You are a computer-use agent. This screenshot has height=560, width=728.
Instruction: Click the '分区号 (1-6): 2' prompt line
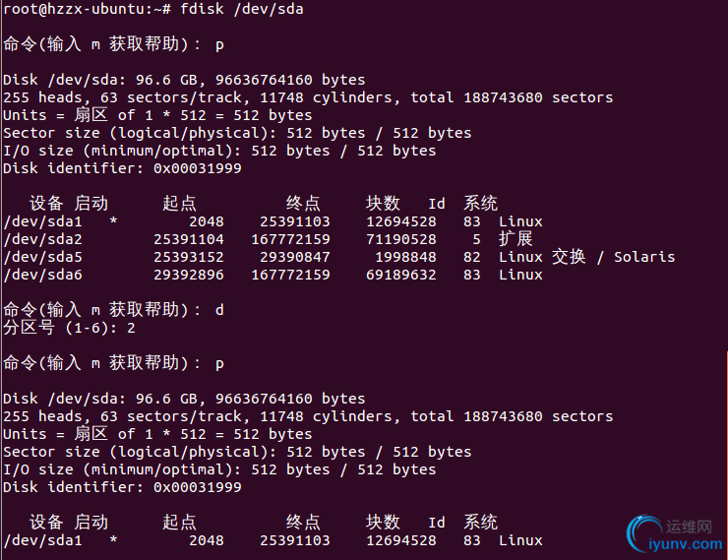point(69,328)
